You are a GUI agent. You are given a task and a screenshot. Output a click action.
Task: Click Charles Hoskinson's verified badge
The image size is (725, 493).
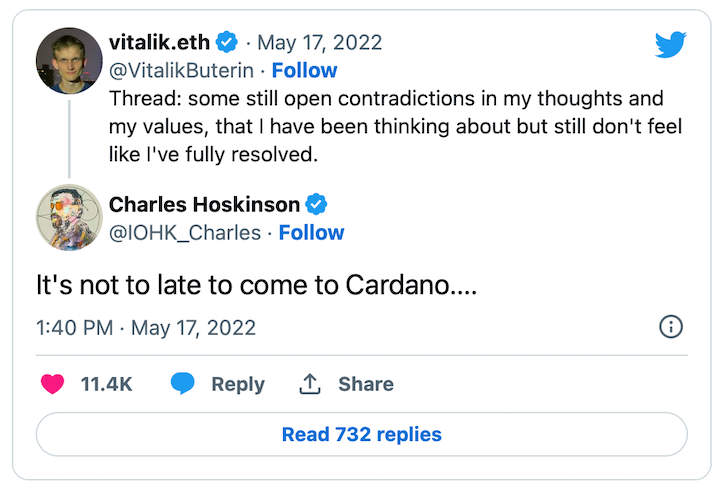[x=316, y=205]
